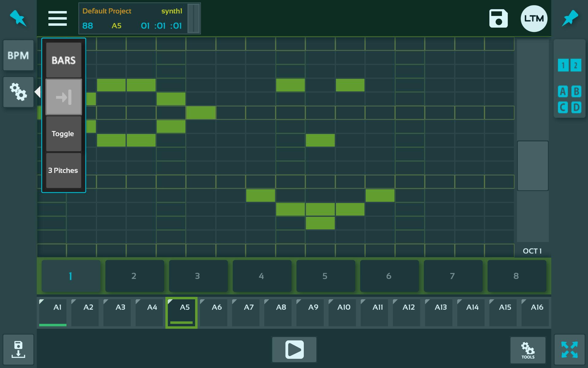Select pattern A5
588x368 pixels.
[181, 312]
